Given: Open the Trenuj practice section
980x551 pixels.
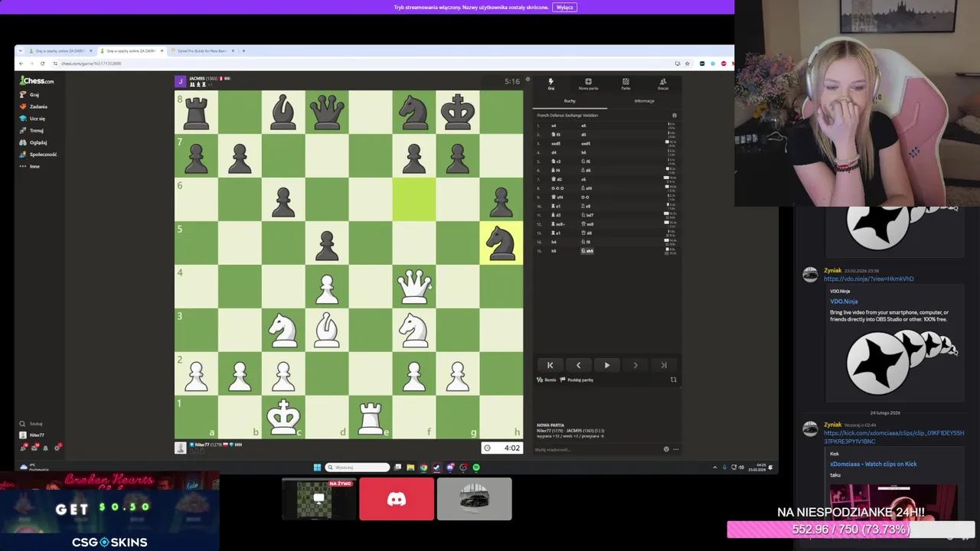Looking at the screenshot, I should [31, 130].
